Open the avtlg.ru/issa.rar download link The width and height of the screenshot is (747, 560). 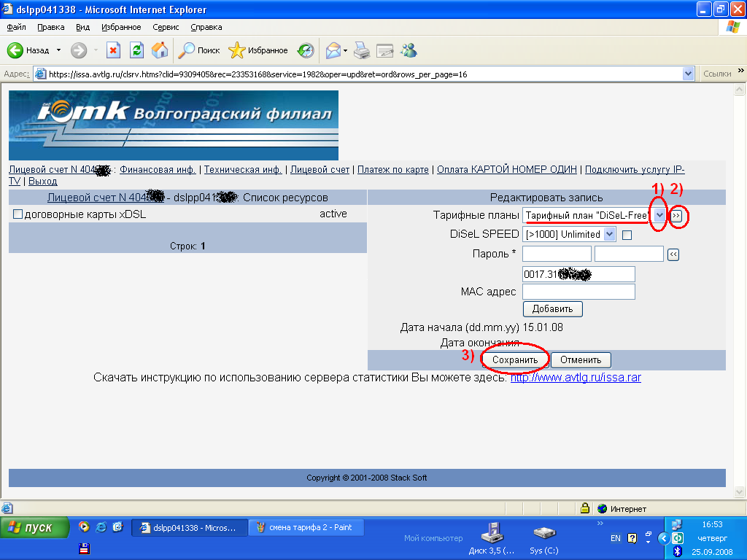coord(576,378)
